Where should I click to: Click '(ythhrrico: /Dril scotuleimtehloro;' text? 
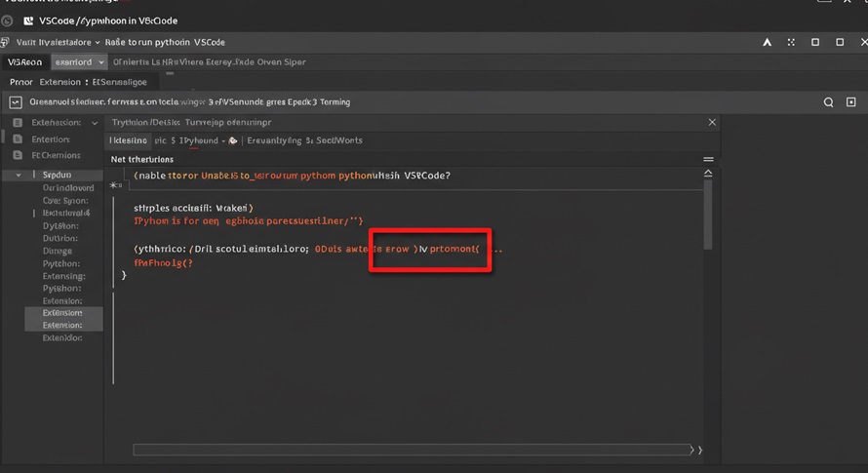221,250
